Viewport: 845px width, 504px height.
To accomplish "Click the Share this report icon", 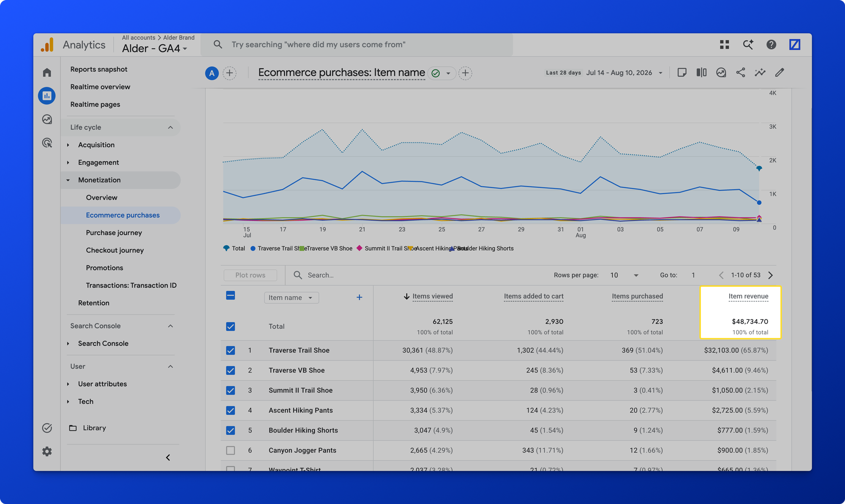I will click(740, 73).
